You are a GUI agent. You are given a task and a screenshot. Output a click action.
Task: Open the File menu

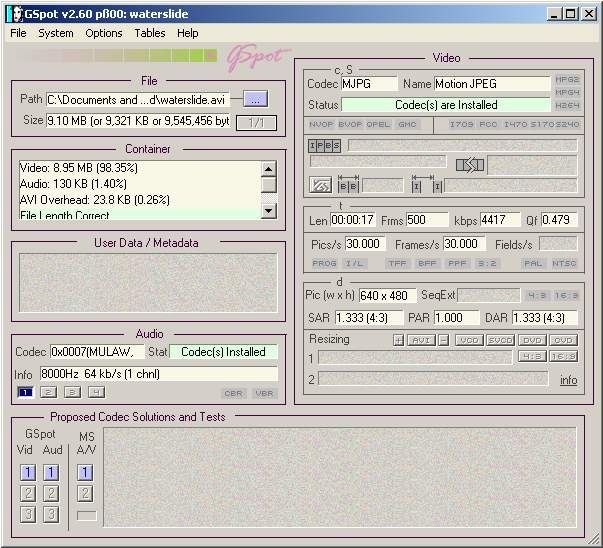(18, 33)
